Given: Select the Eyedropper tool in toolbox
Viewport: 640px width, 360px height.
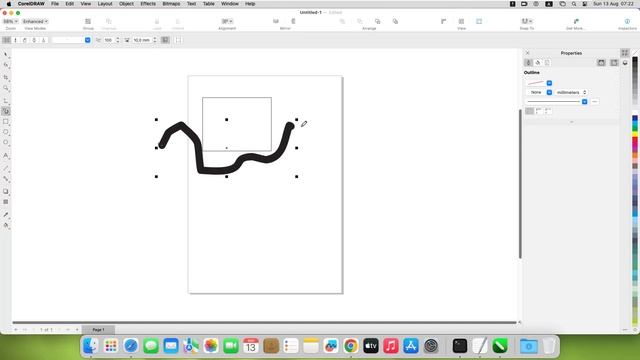Looking at the screenshot, I should tap(6, 215).
